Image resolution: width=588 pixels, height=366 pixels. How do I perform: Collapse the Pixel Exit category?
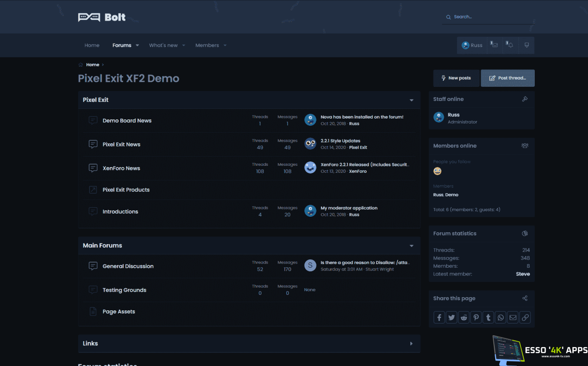click(x=411, y=100)
